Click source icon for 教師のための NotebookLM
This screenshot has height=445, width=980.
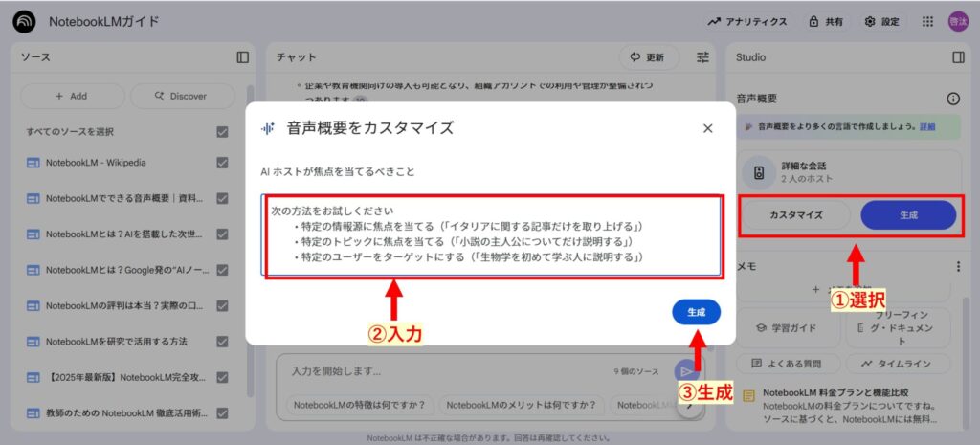click(33, 413)
